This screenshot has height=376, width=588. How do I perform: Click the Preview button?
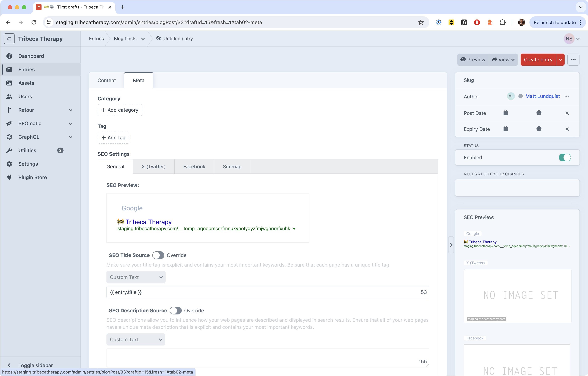click(x=473, y=60)
